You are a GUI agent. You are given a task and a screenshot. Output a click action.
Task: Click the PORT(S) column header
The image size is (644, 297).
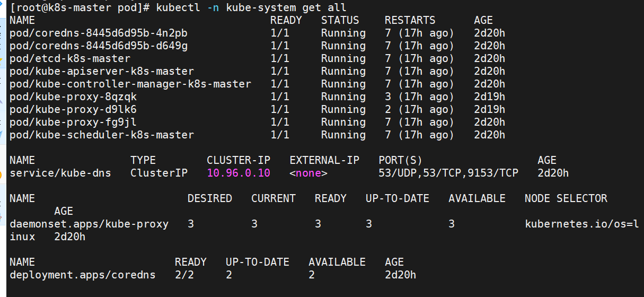(x=401, y=160)
